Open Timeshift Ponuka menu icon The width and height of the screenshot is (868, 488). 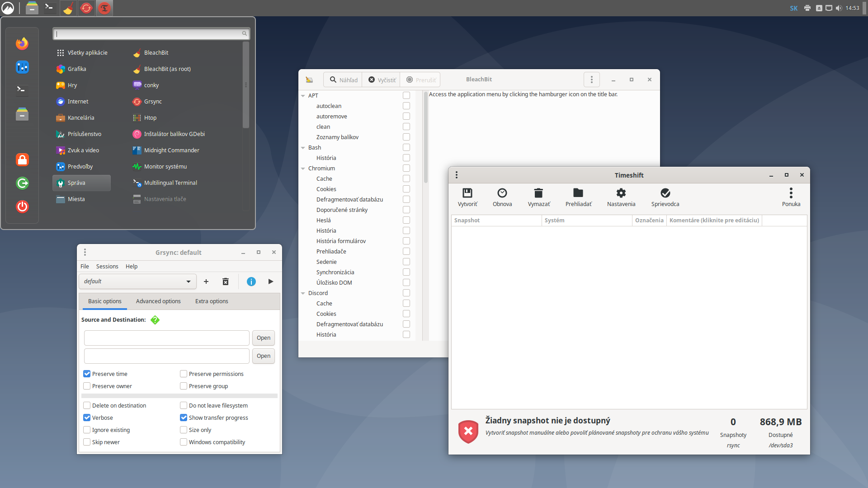(791, 193)
